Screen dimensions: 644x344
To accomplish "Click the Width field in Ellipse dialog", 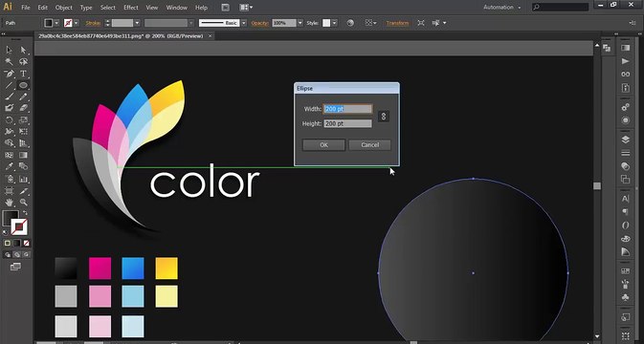I will coord(348,109).
